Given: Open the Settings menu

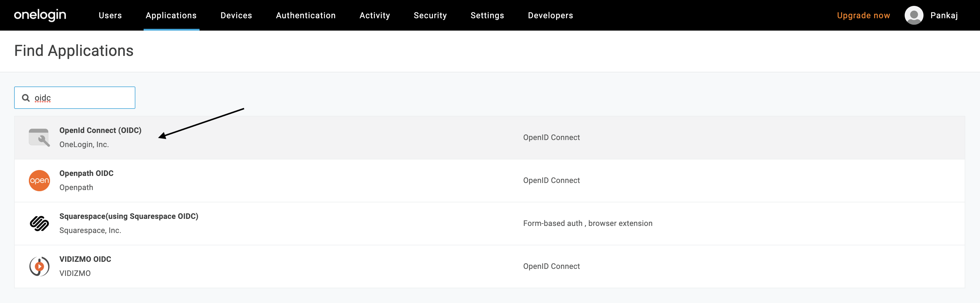Looking at the screenshot, I should pyautogui.click(x=487, y=16).
